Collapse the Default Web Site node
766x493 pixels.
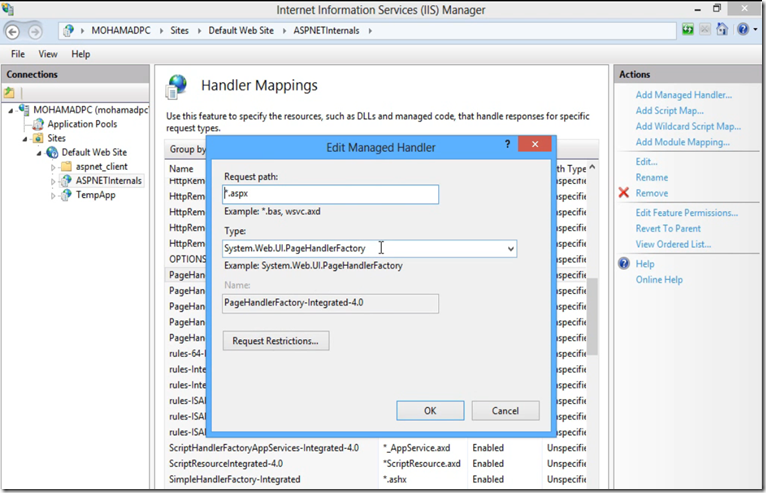pyautogui.click(x=39, y=153)
